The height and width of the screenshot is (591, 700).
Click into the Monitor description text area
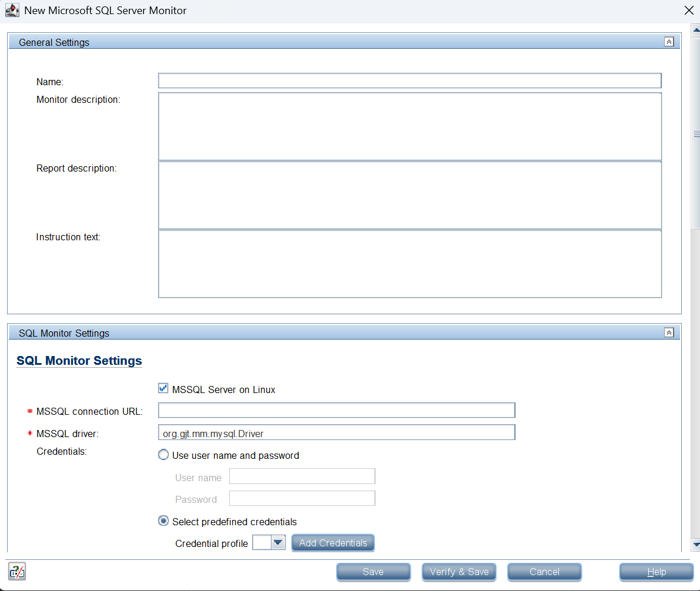[410, 126]
